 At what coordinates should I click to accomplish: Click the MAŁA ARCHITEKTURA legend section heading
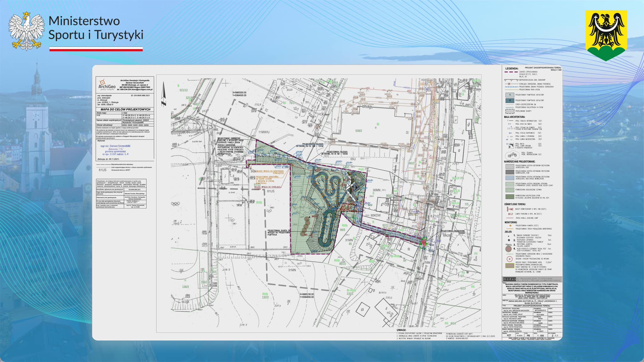(514, 117)
